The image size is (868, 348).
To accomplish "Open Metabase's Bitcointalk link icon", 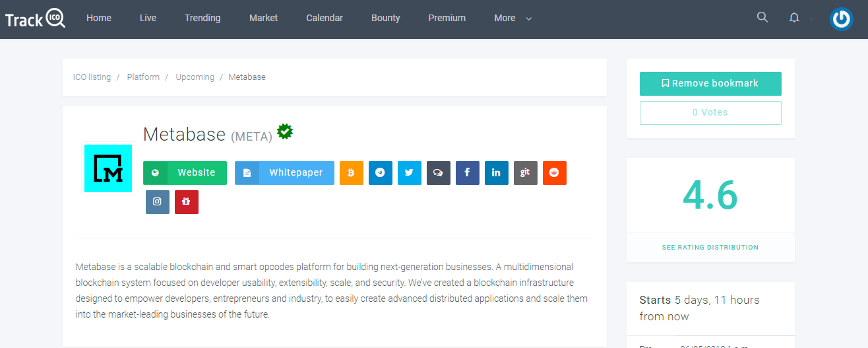I will [x=352, y=173].
